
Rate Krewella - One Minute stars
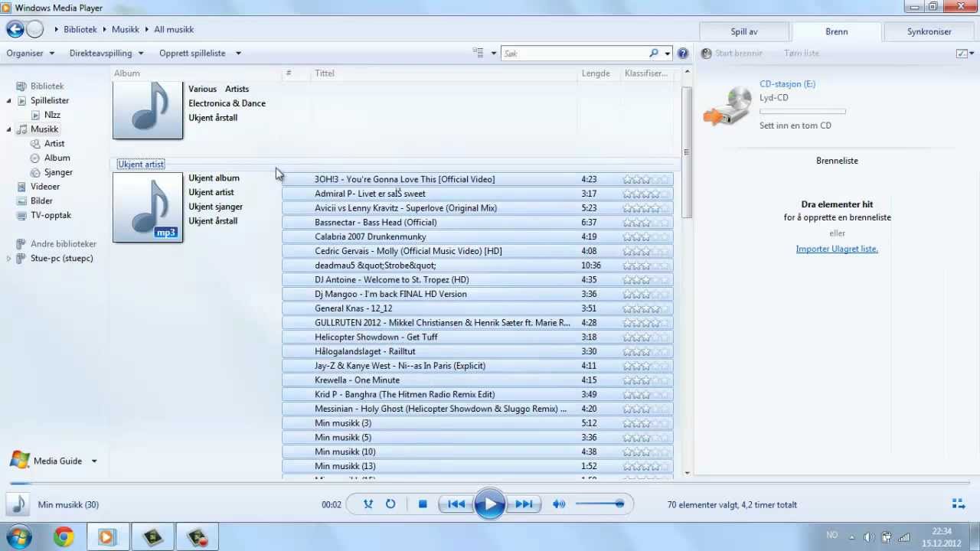tap(646, 380)
